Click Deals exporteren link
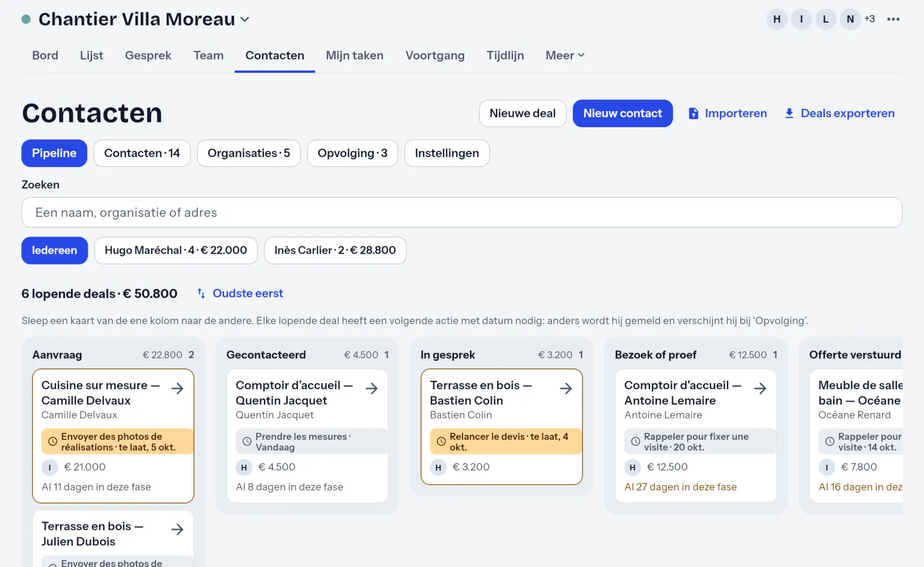 coord(839,113)
